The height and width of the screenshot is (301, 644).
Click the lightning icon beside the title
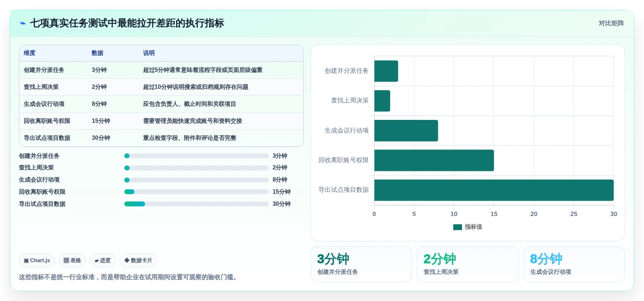point(23,23)
